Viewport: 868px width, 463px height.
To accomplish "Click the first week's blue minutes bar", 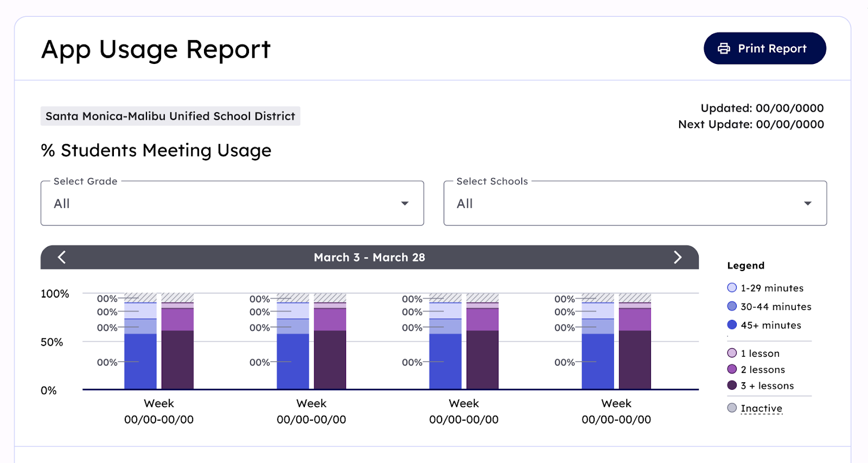I will [x=141, y=361].
